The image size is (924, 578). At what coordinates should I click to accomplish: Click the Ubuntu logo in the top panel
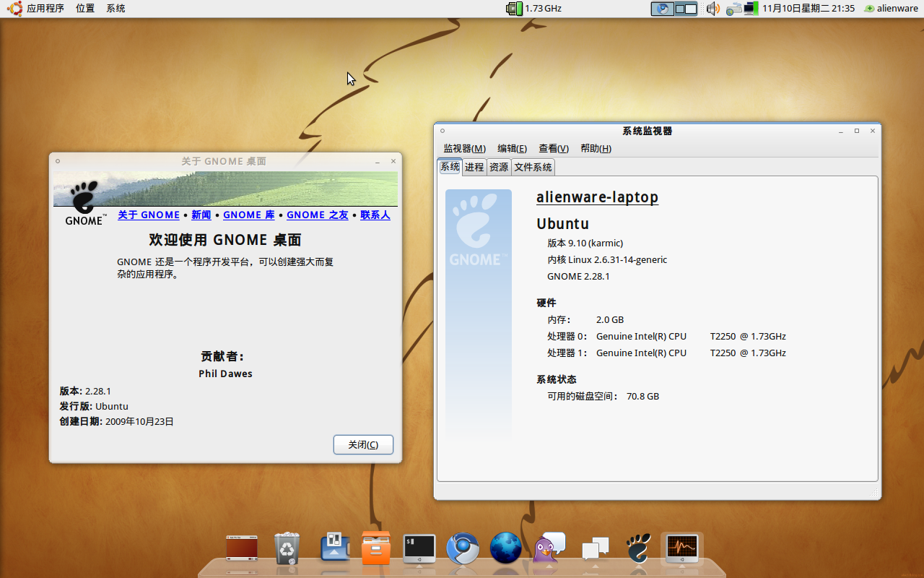tap(14, 9)
